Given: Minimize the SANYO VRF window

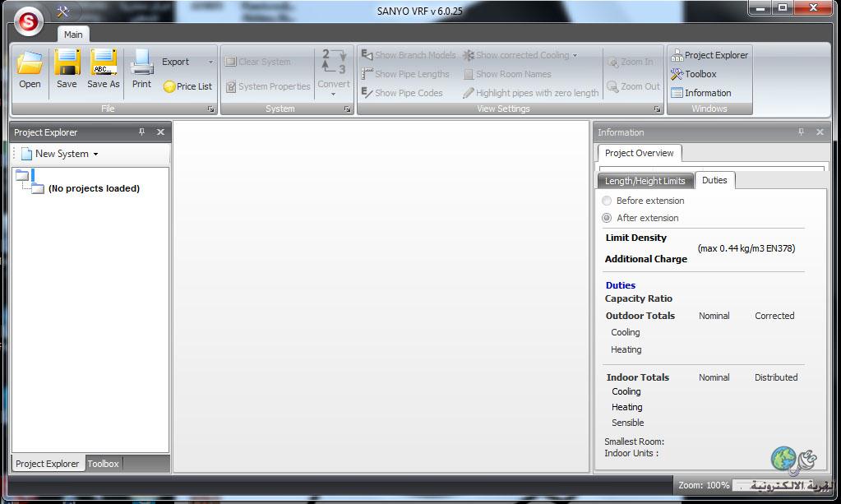Looking at the screenshot, I should click(x=760, y=8).
